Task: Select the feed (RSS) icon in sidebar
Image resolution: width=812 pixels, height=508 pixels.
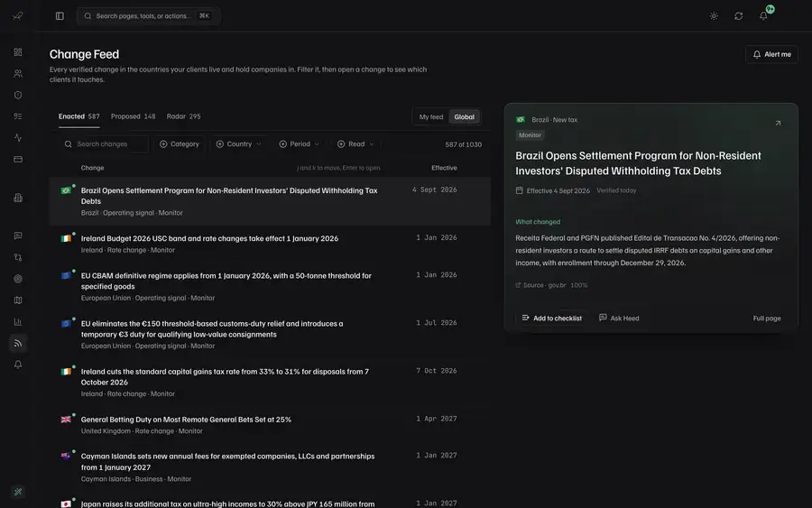Action: coord(18,343)
